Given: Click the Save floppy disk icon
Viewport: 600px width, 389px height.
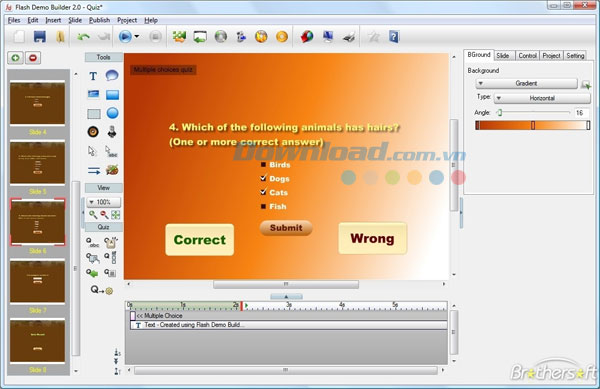Looking at the screenshot, I should 40,37.
